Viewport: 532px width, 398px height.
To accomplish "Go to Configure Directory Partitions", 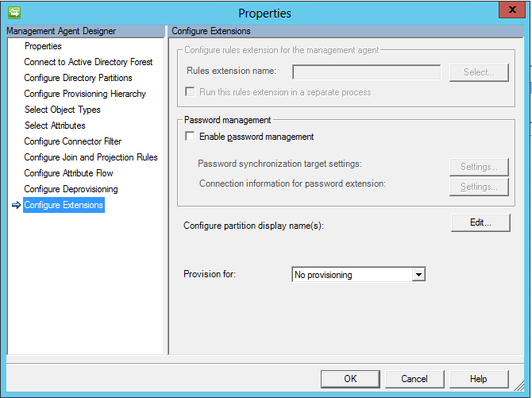I will tap(78, 78).
